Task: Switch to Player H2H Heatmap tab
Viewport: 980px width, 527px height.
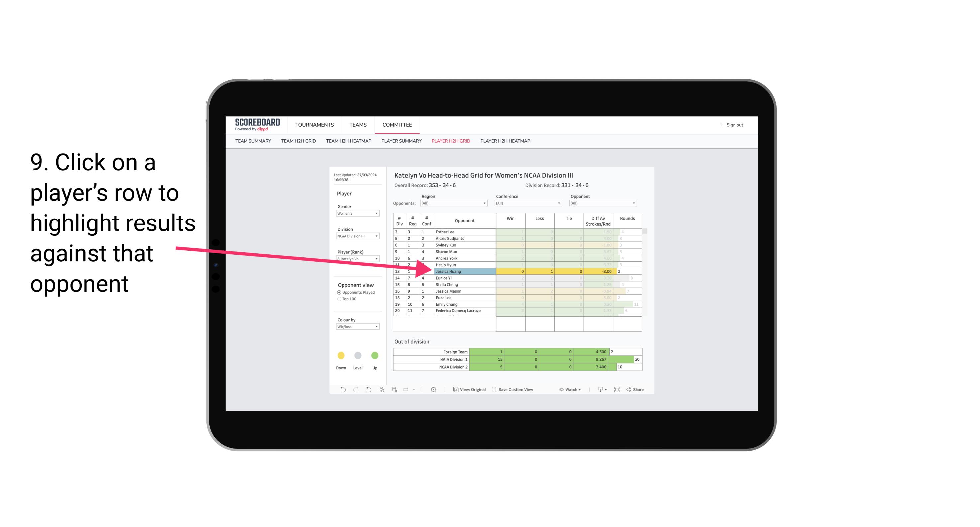Action: 506,141
